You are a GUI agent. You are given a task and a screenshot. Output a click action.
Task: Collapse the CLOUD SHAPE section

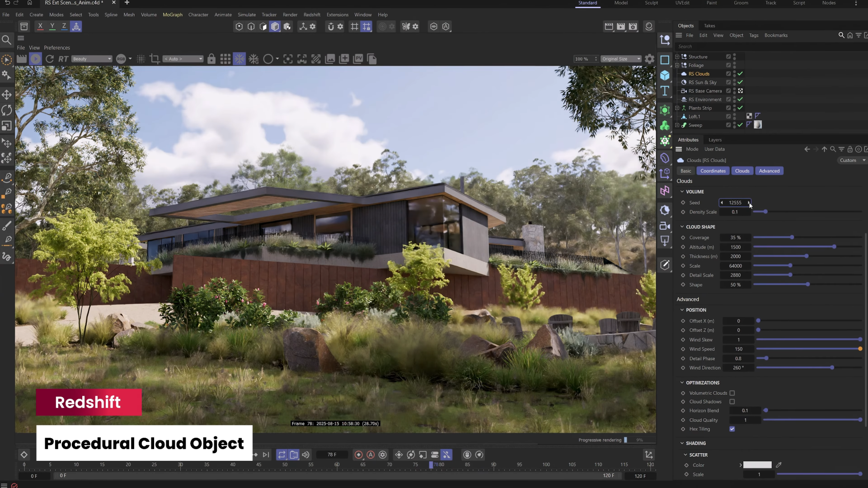[682, 227]
